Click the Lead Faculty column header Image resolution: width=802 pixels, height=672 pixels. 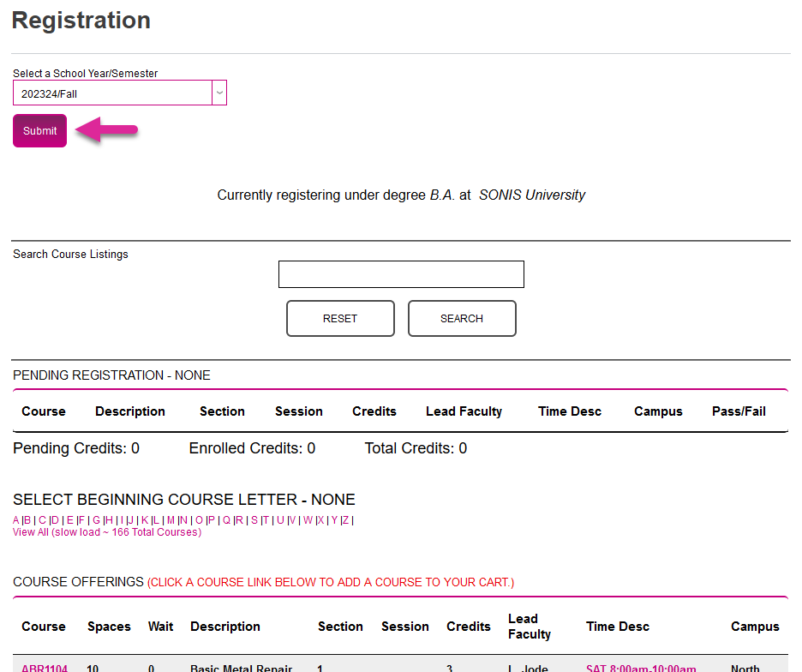tap(464, 411)
